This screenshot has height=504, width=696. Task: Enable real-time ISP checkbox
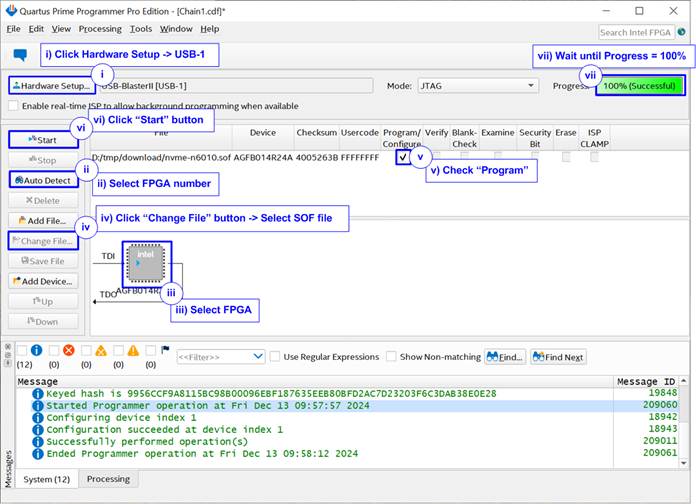coord(14,106)
